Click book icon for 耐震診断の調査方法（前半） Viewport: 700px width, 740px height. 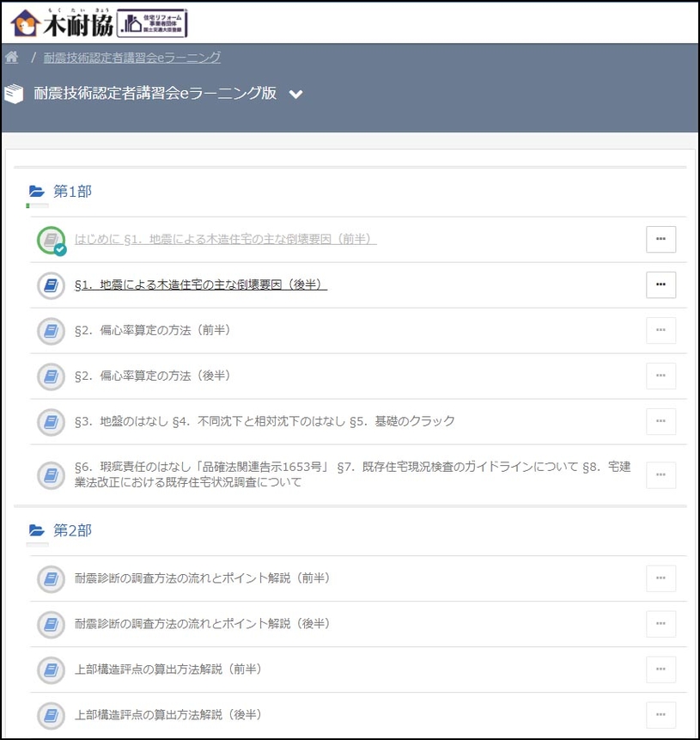point(52,578)
